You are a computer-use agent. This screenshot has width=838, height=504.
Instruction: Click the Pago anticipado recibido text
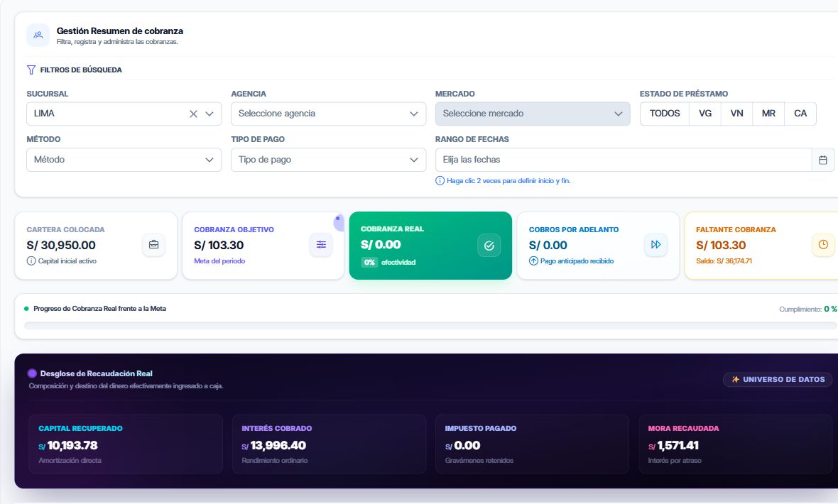click(x=577, y=261)
